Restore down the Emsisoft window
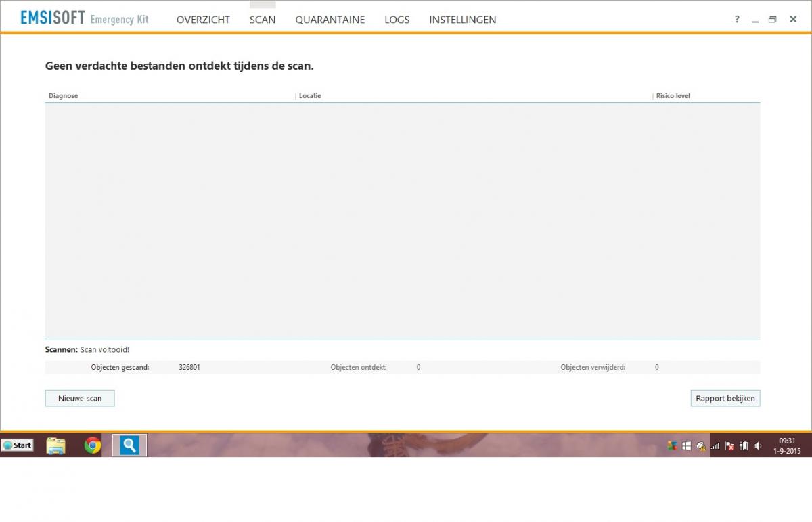Viewport: 812px width, 522px height. click(x=773, y=20)
